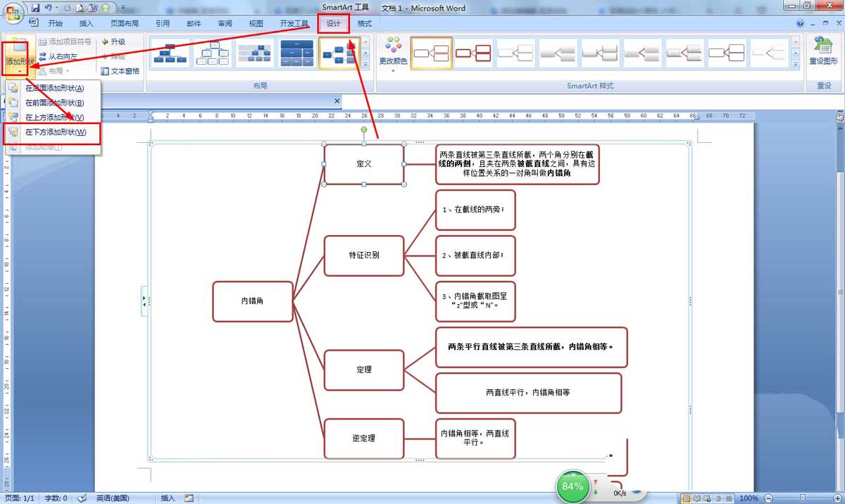Image resolution: width=845 pixels, height=504 pixels.
Task: Select the first highlighted SmartArt style
Action: pyautogui.click(x=432, y=53)
